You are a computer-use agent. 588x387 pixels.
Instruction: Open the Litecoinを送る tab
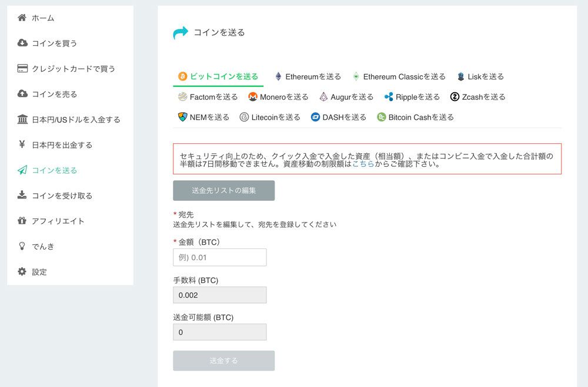click(270, 117)
